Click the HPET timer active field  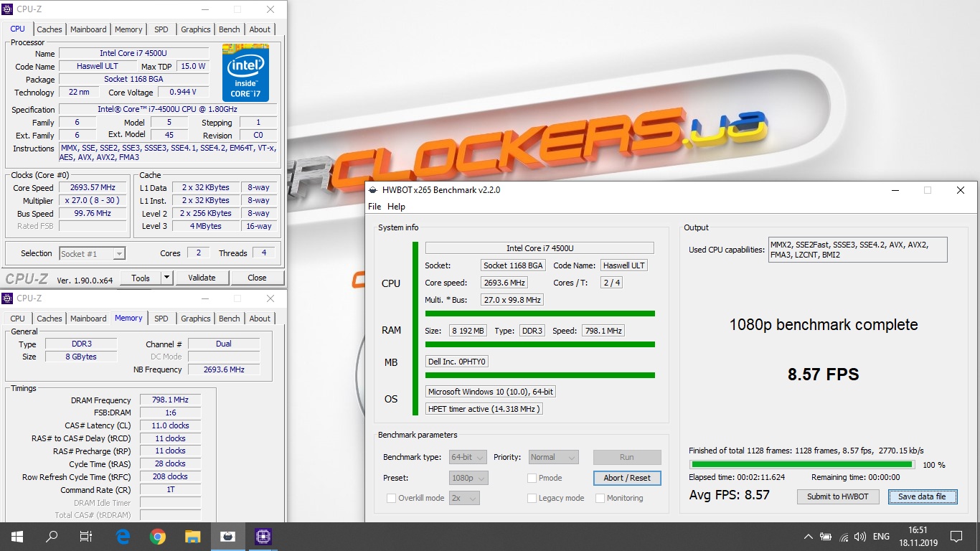coord(484,409)
